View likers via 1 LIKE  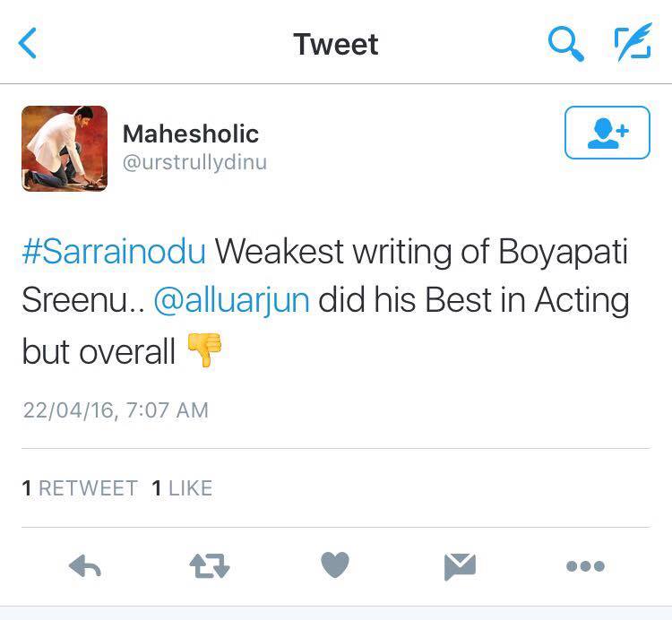182,488
